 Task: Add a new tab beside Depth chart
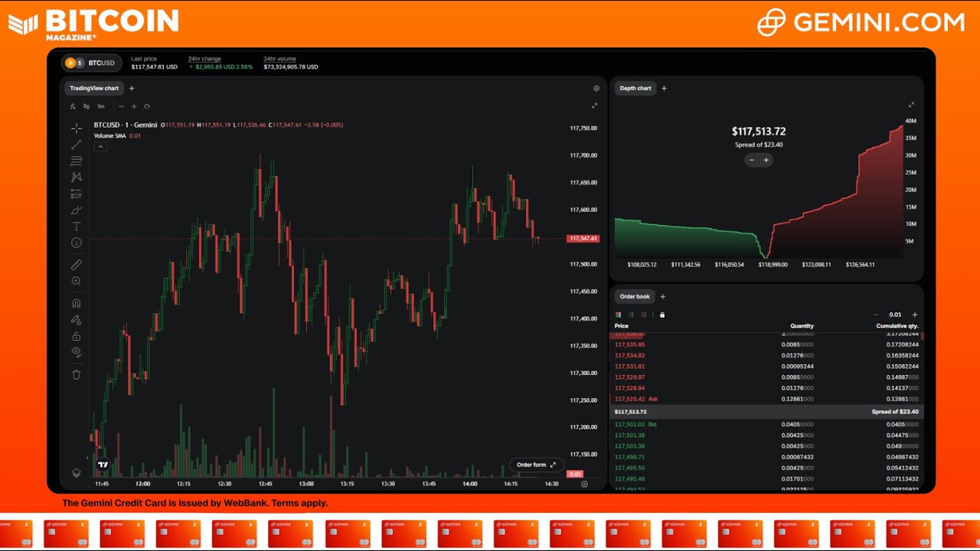[664, 88]
